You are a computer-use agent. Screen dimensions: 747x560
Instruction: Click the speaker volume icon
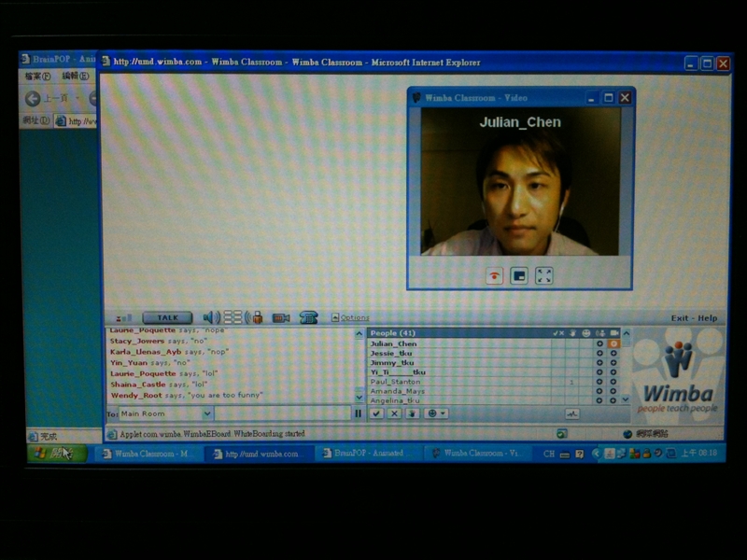[211, 317]
